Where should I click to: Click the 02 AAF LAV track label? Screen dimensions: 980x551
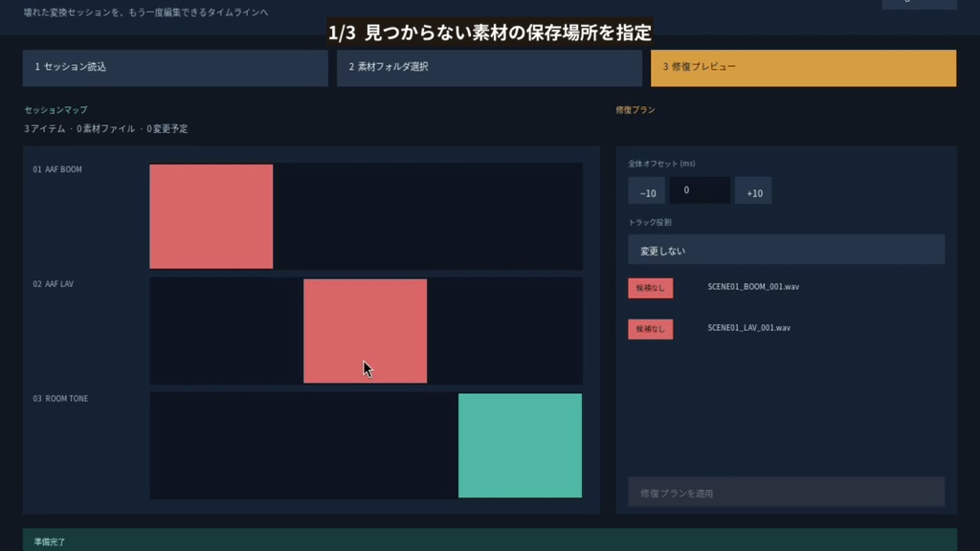tap(54, 283)
